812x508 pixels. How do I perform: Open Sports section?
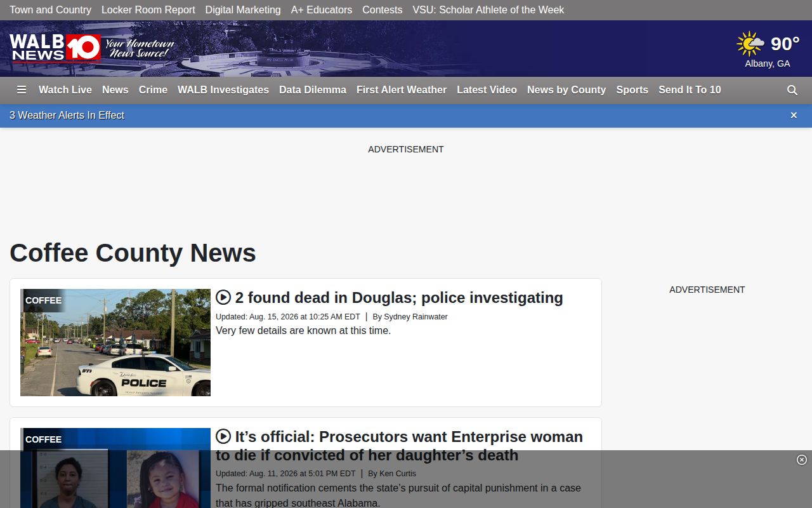point(632,90)
